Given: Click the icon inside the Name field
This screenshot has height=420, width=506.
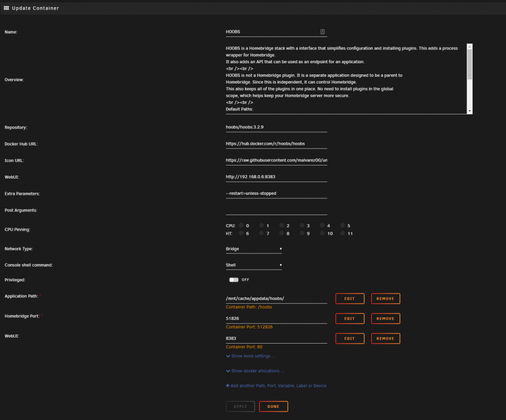Looking at the screenshot, I should (x=322, y=32).
